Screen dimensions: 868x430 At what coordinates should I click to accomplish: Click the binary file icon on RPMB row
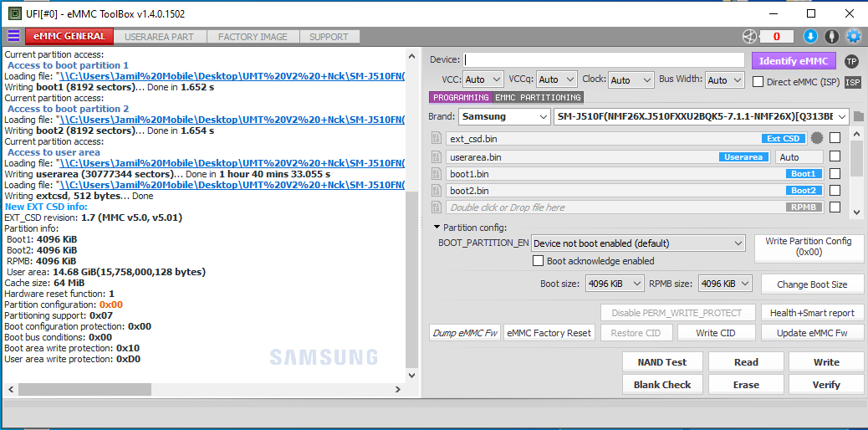point(437,207)
